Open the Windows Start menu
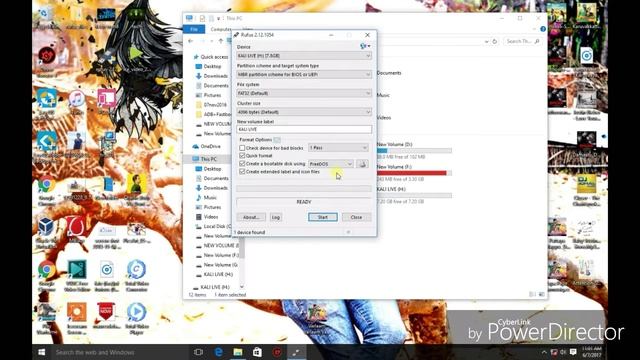The height and width of the screenshot is (360, 640). (x=41, y=352)
